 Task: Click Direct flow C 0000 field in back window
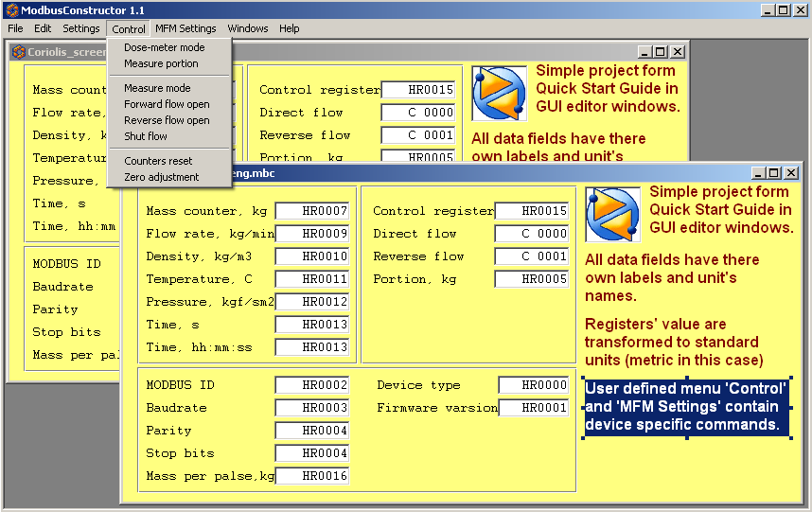(x=418, y=113)
